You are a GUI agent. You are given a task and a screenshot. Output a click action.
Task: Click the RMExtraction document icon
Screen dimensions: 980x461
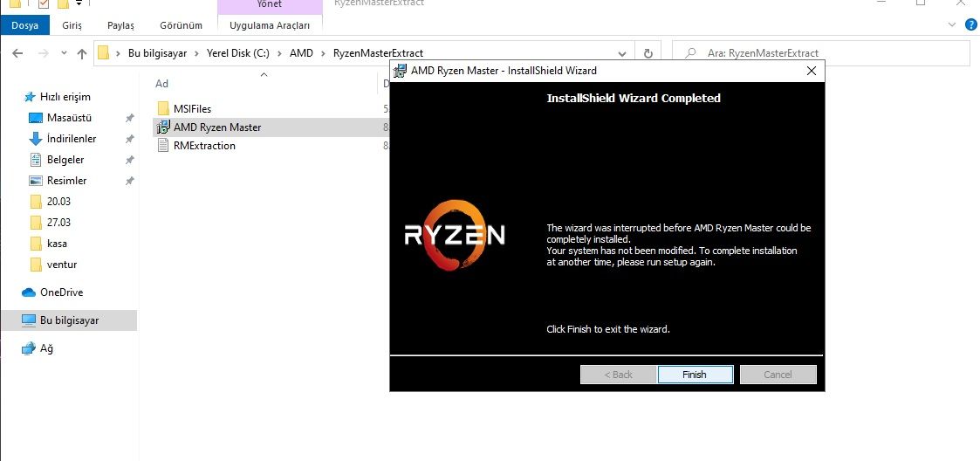click(163, 146)
